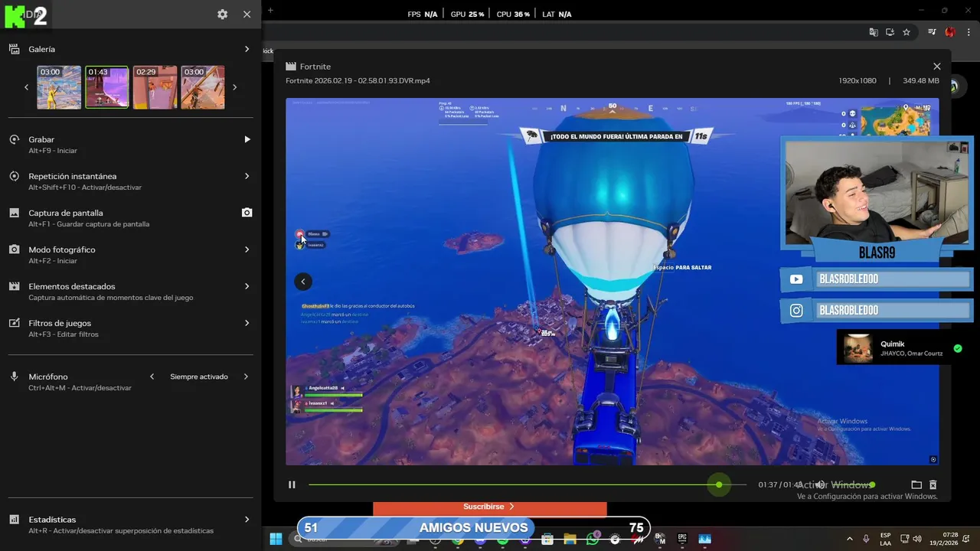980x551 pixels.
Task: Open the ESP LAA language switcher
Action: [885, 539]
